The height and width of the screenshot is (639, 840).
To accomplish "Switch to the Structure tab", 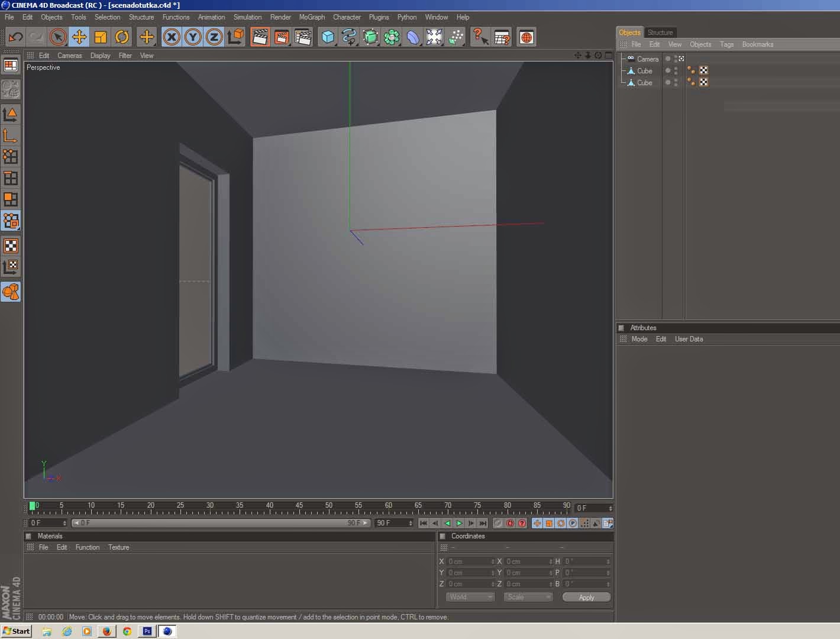I will [x=660, y=33].
